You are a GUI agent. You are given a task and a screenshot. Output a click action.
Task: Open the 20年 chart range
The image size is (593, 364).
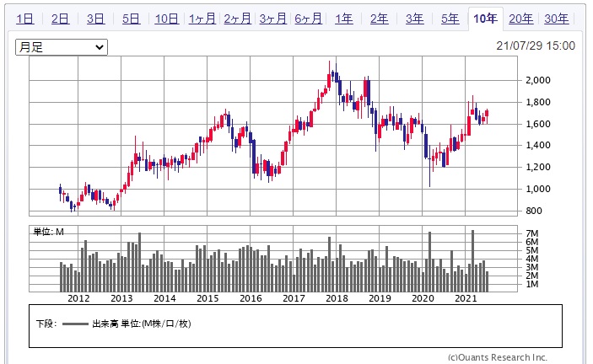click(x=521, y=19)
